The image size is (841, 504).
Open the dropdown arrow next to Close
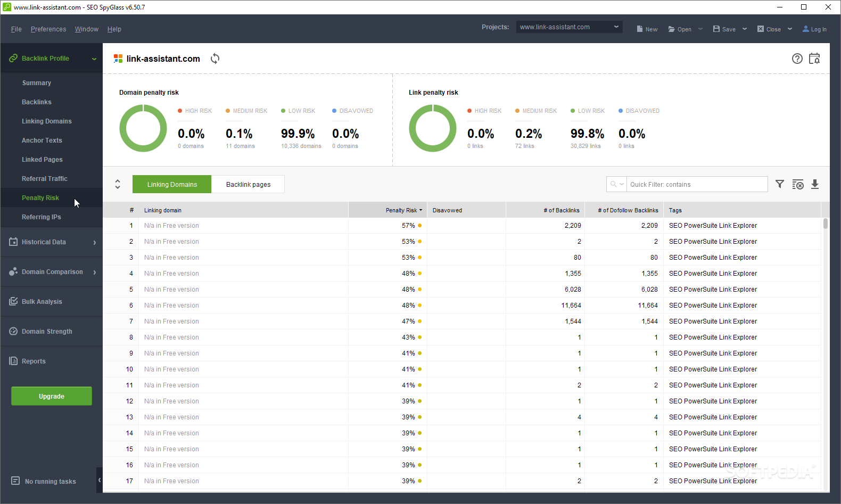790,29
